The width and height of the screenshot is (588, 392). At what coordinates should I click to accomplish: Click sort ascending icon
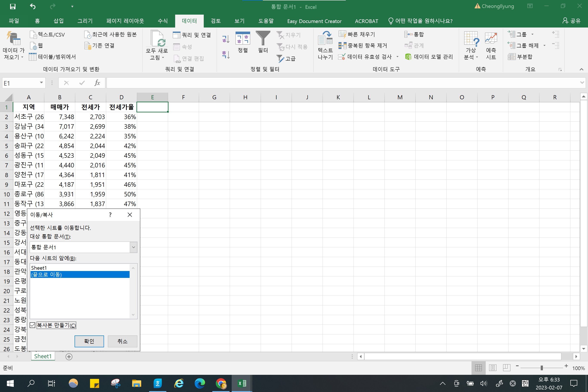click(225, 39)
